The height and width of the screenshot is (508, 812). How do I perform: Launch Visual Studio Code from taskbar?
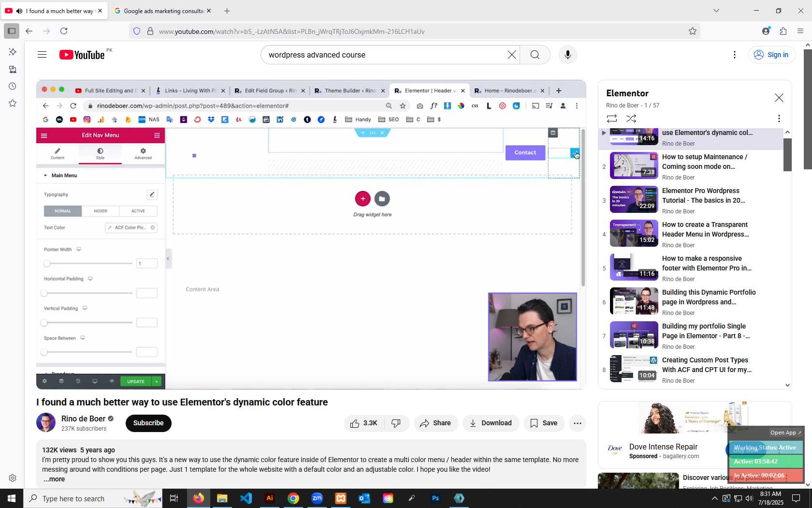pyautogui.click(x=246, y=498)
